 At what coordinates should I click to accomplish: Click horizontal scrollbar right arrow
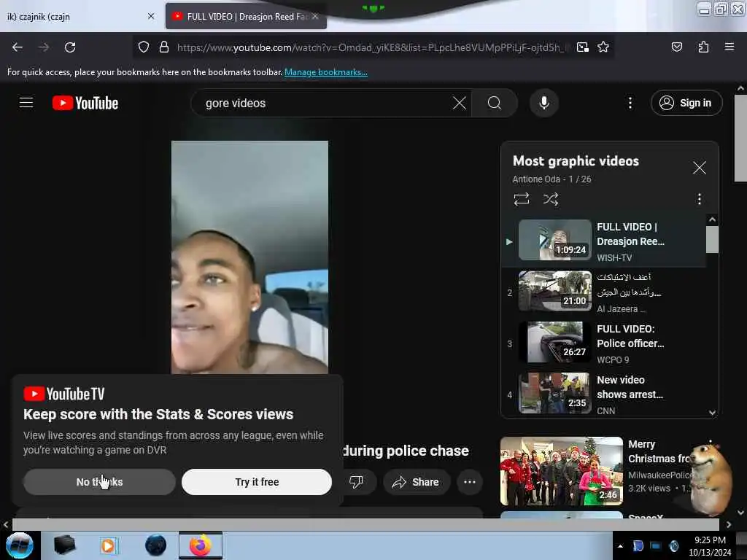(729, 524)
